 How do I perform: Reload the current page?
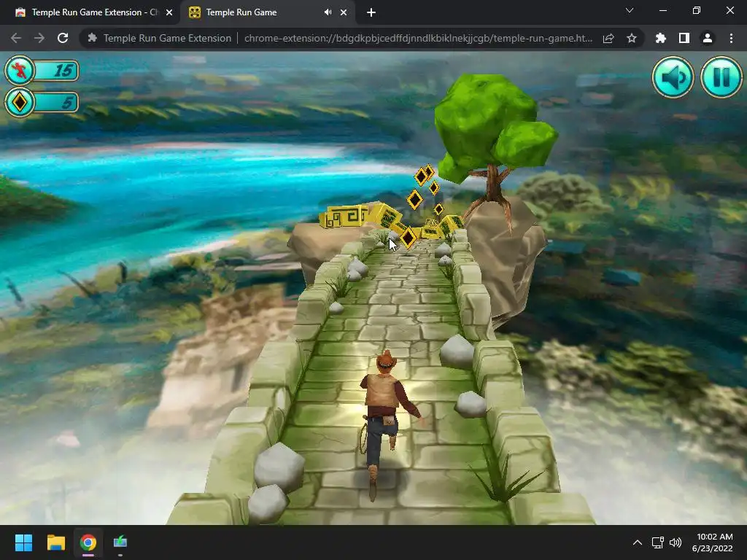click(x=63, y=38)
